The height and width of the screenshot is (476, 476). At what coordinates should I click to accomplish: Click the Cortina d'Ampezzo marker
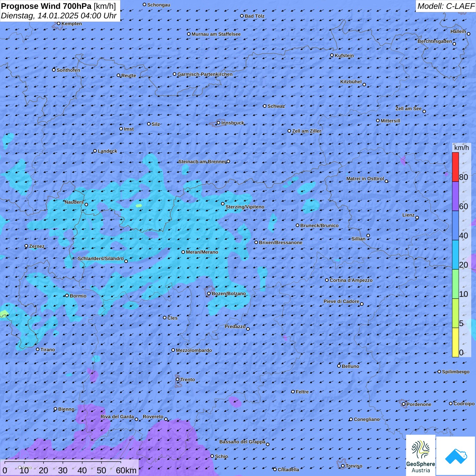tap(327, 280)
